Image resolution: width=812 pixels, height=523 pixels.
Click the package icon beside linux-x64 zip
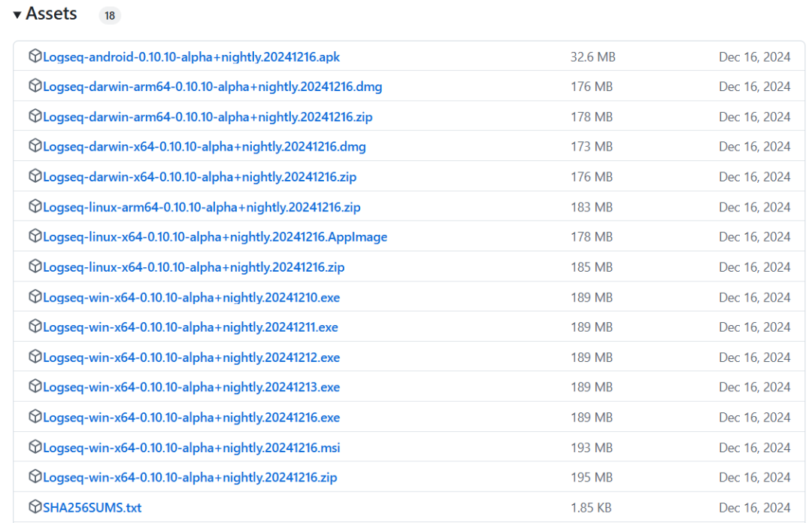pos(35,266)
